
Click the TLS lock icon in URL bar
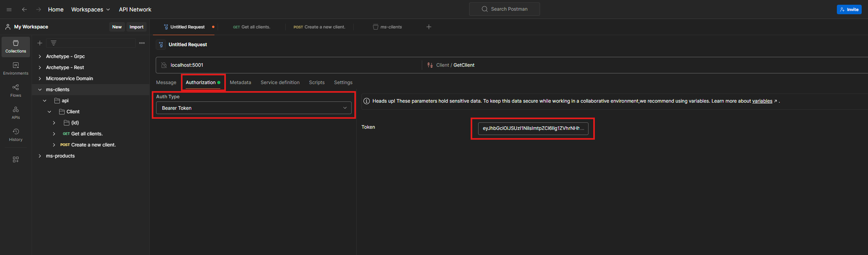click(164, 65)
